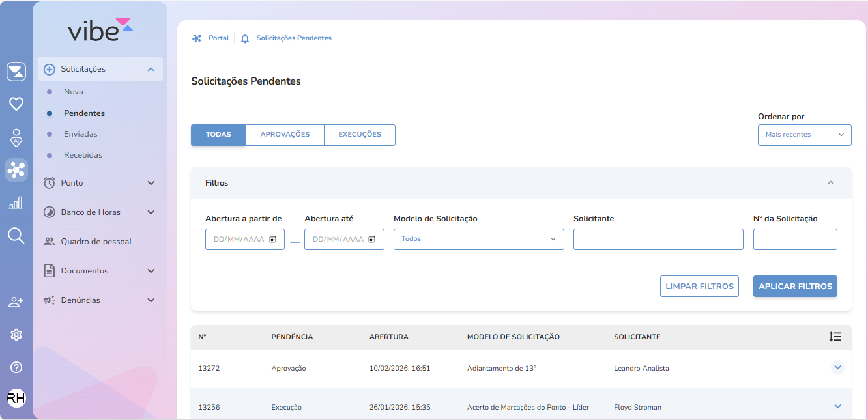Open calendar picker for Abertura a partir de
868x420 pixels.
tap(273, 240)
